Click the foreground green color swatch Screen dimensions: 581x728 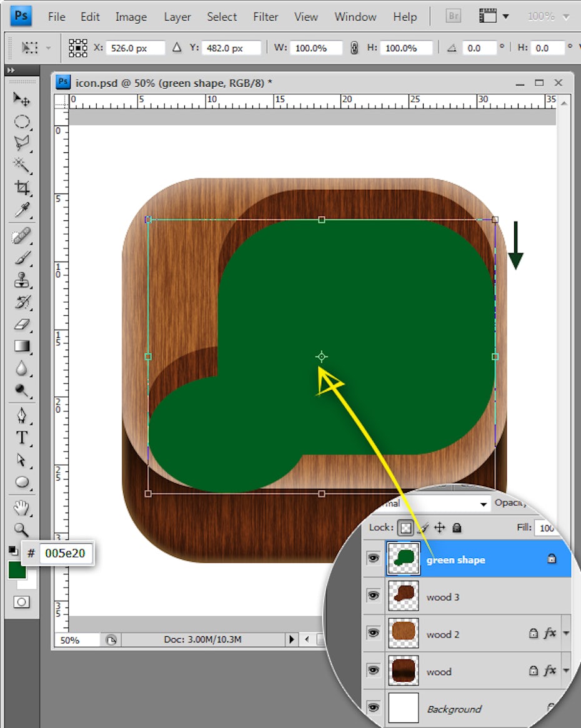(x=17, y=570)
